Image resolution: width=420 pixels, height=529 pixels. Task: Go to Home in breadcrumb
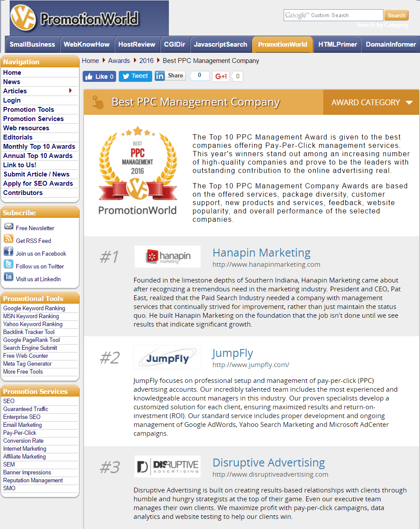[x=91, y=61]
